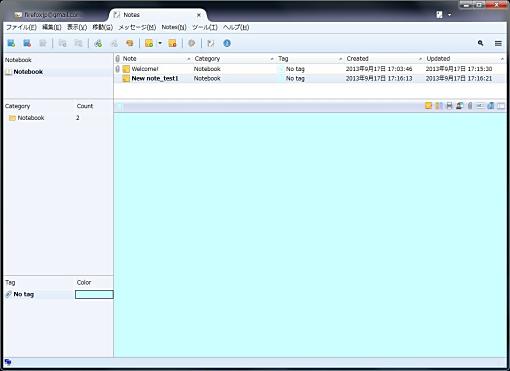Viewport: 510px width, 371px height.
Task: Click the search magnifier icon
Action: click(480, 43)
